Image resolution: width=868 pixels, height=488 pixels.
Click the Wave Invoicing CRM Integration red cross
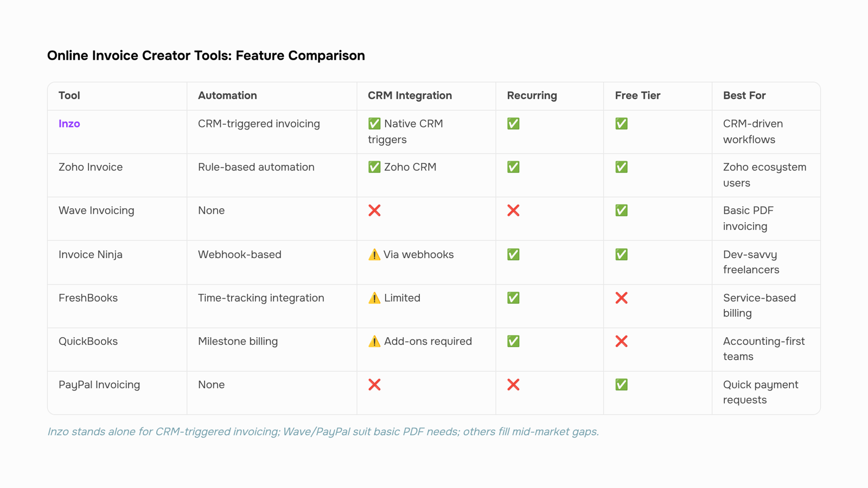374,210
